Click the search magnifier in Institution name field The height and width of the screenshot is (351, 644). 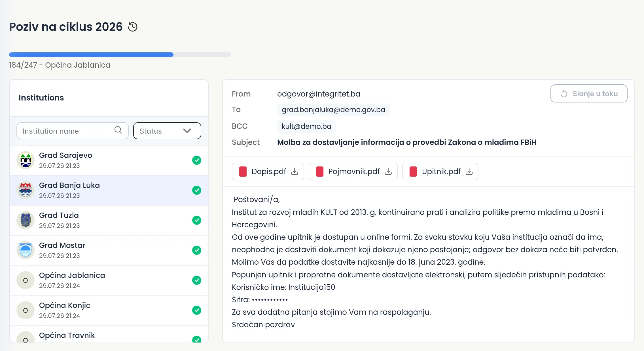(x=118, y=130)
